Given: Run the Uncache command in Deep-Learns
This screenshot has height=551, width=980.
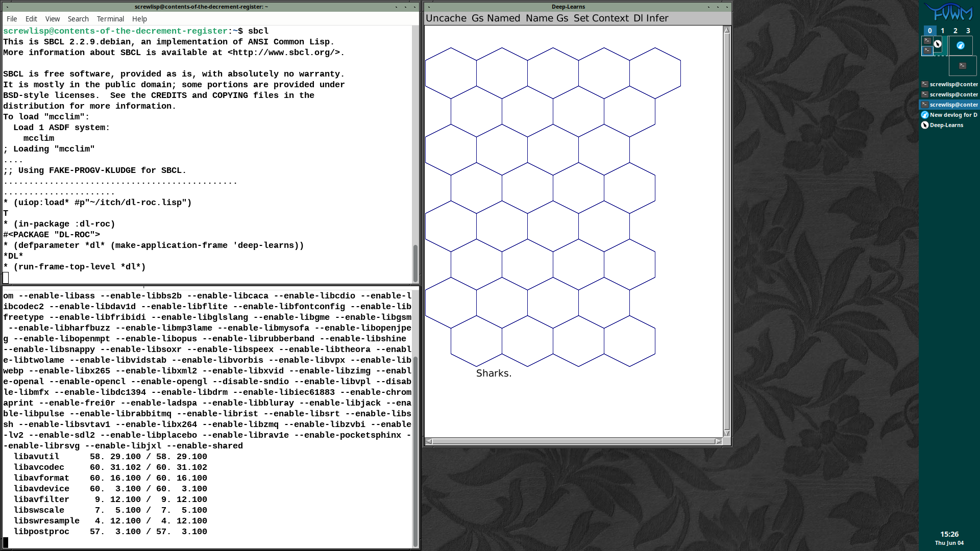Looking at the screenshot, I should 446,18.
